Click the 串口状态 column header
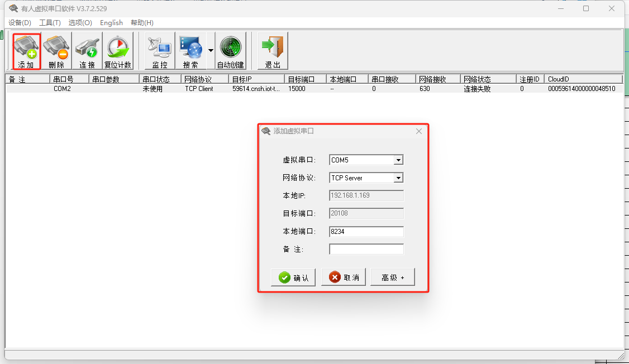Image resolution: width=629 pixels, height=364 pixels. (160, 79)
